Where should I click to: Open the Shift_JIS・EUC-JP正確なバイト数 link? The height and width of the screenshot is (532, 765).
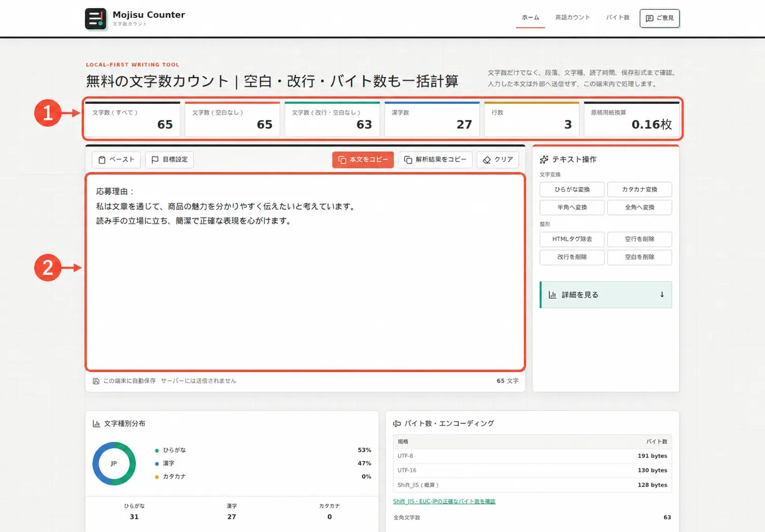click(x=444, y=501)
